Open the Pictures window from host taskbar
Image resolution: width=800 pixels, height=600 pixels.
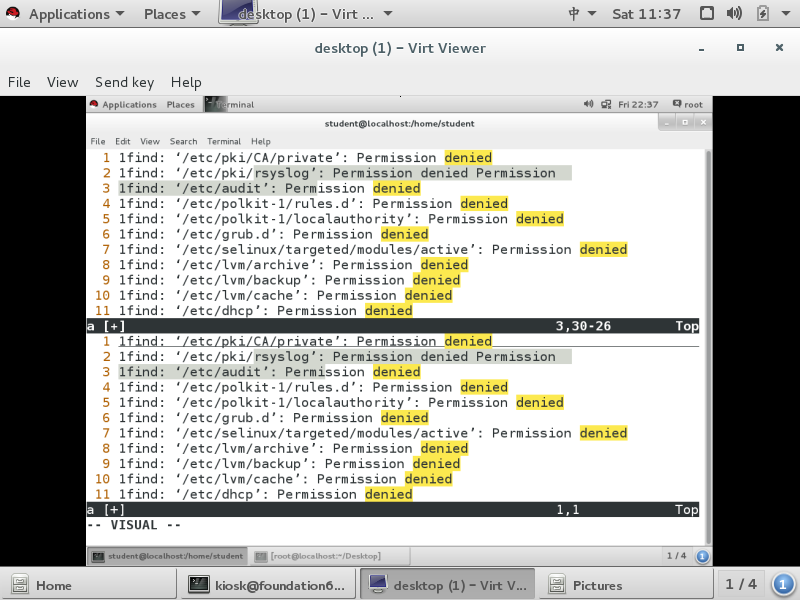pyautogui.click(x=627, y=585)
